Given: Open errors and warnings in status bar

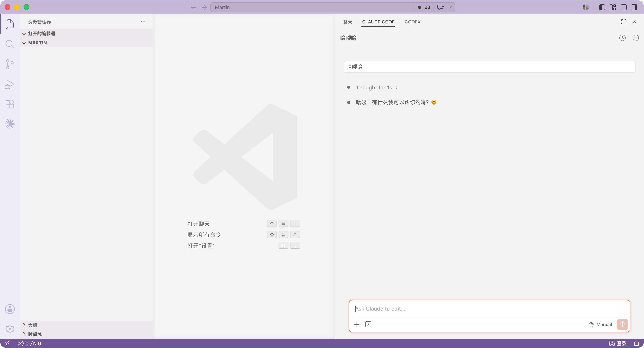Looking at the screenshot, I should (29, 343).
